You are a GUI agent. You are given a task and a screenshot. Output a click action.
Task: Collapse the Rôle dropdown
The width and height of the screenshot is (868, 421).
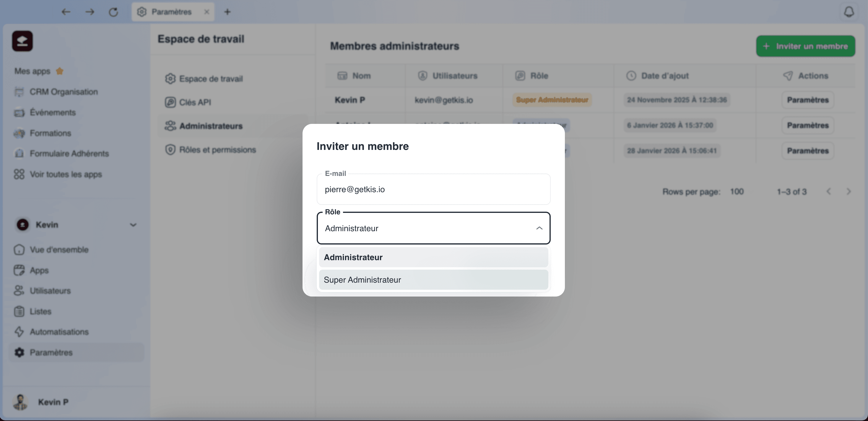pos(539,228)
